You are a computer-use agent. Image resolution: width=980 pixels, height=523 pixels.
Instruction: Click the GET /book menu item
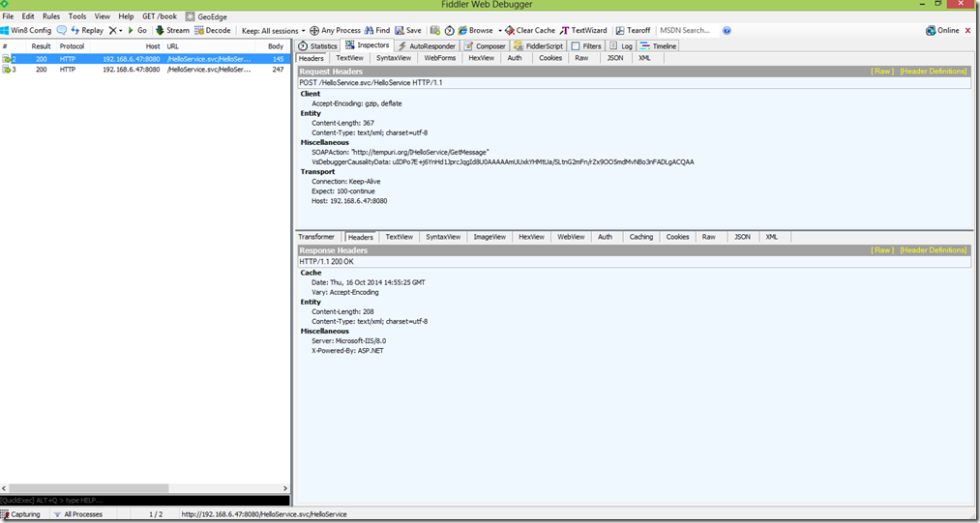point(160,16)
